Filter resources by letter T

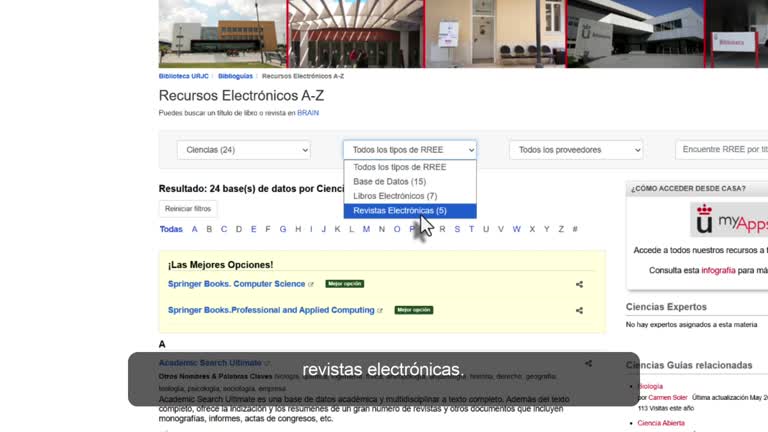[x=471, y=229]
